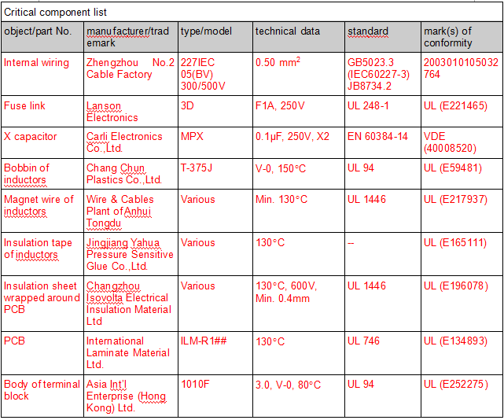Screen dimensions: 504x420
Task: Select 'Changzhou Isovolta Electrical Insulation Material' cell
Action: pos(131,304)
